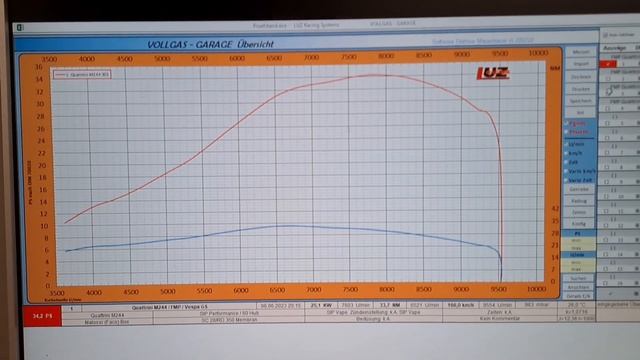
Task: Click the SC 28/RD 350 Membran cell
Action: (x=229, y=320)
